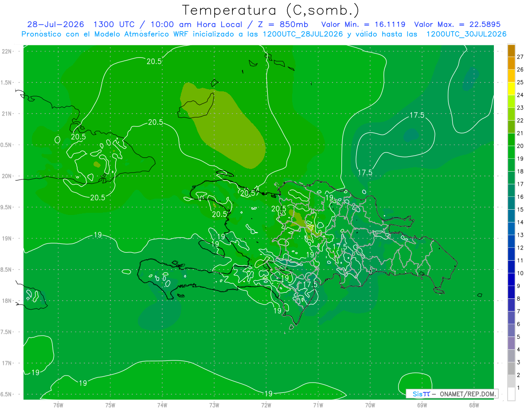Click the 68W longitude axis label
Screen dimensions: 532x411
[x=474, y=405]
